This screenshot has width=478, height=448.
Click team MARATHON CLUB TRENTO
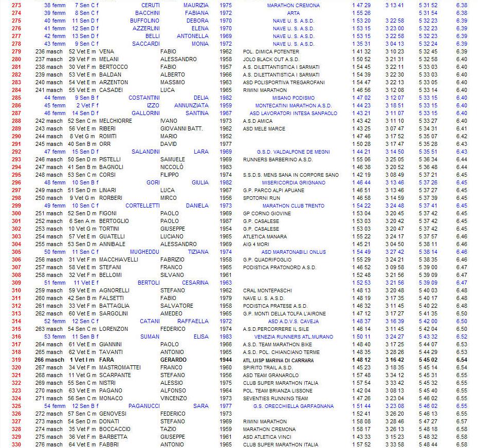click(x=293, y=206)
